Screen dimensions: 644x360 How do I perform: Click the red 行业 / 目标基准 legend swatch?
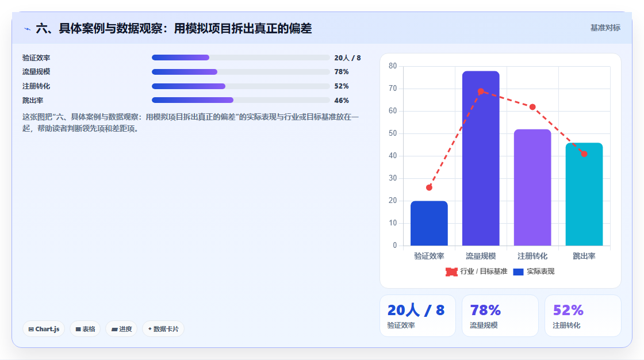point(451,271)
